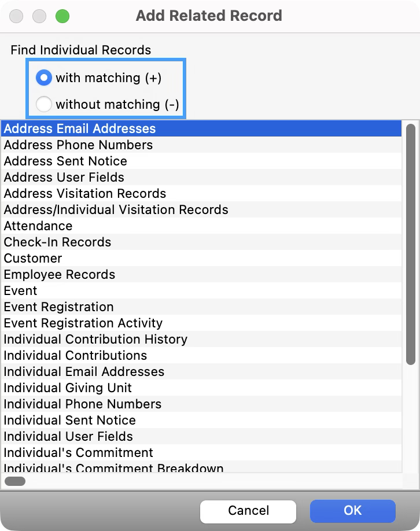
Task: Select the 'Attendance' list item
Action: 201,226
